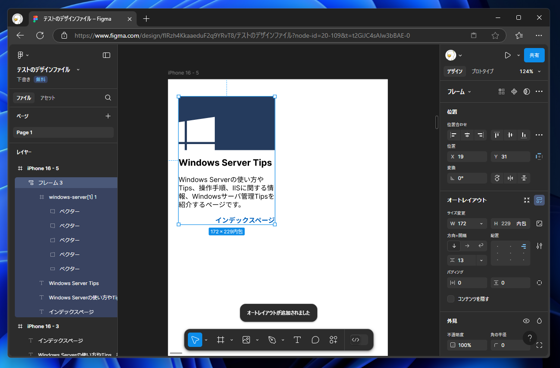Image resolution: width=560 pixels, height=368 pixels.
Task: Rotate 90 degrees icon next to rotation field
Action: click(x=497, y=178)
